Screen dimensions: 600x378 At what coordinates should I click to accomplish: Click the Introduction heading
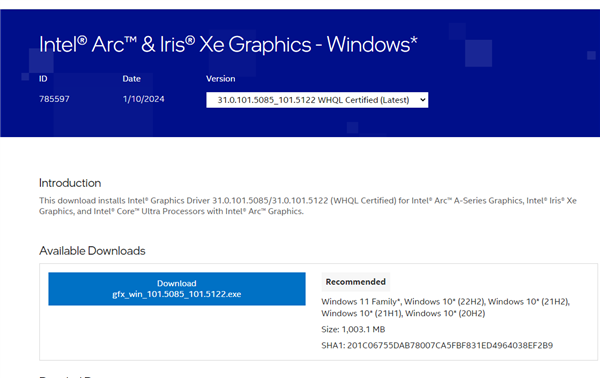click(x=70, y=183)
